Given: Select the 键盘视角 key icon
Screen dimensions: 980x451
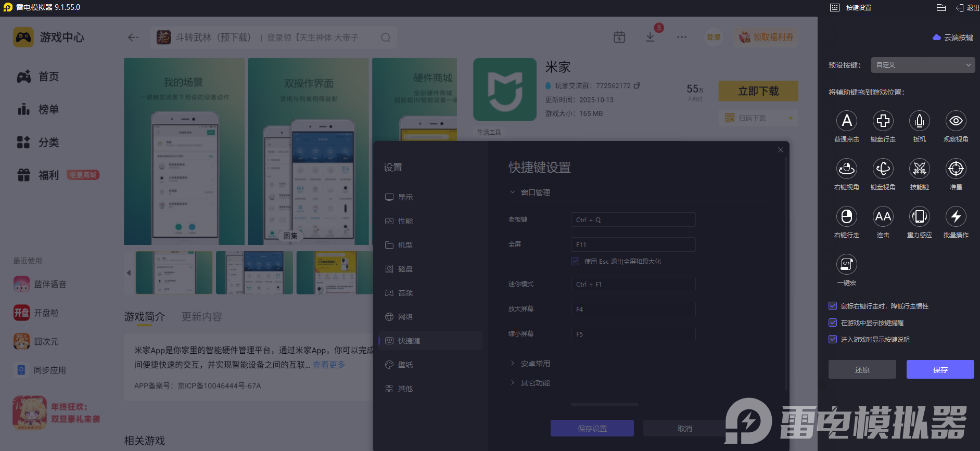Looking at the screenshot, I should tap(883, 169).
